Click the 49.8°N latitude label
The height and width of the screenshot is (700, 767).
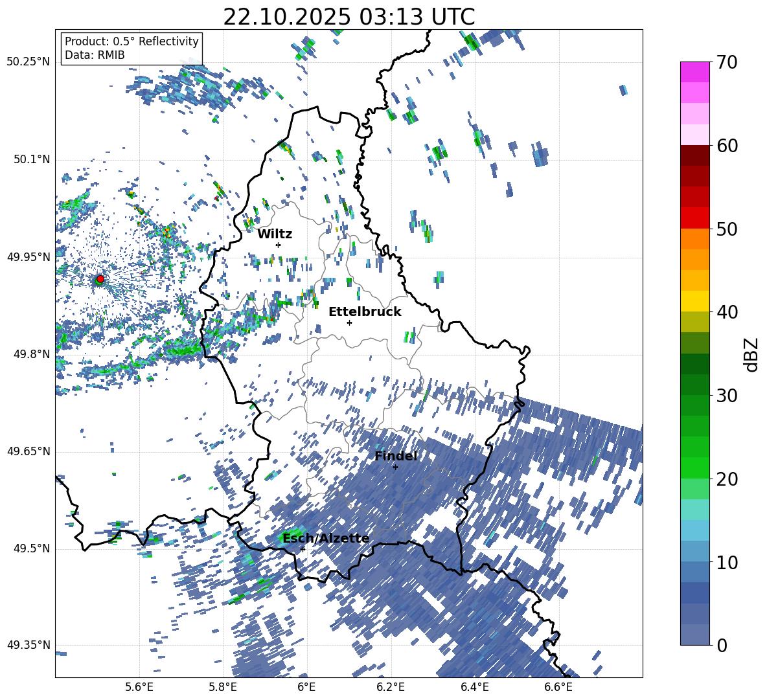[31, 354]
